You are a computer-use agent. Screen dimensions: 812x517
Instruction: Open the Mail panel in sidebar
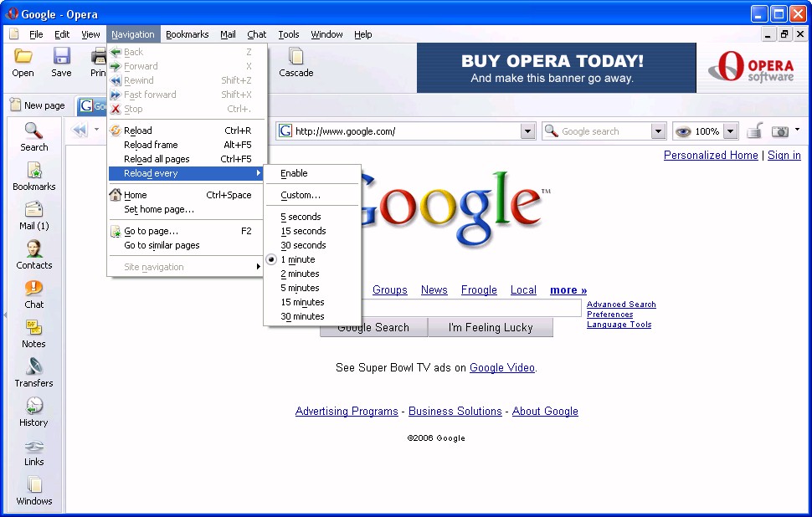tap(33, 215)
